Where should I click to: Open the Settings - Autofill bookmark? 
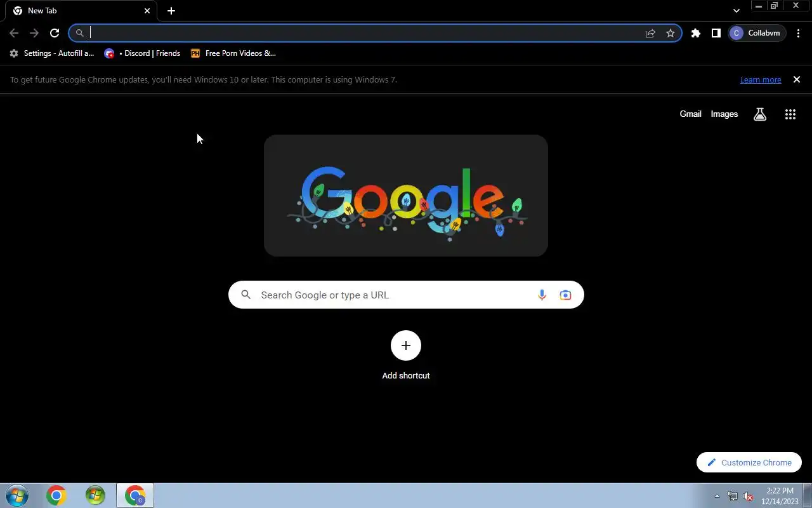[x=52, y=53]
